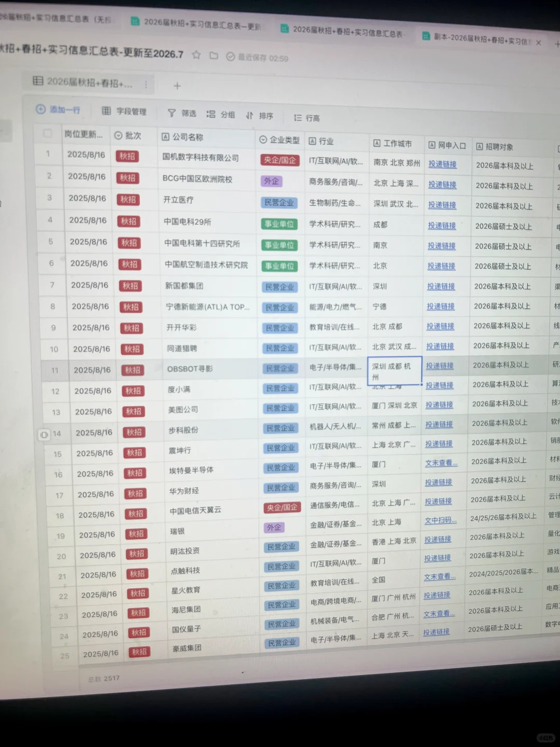Click the 总数 2517 total count
This screenshot has width=560, height=747.
click(x=104, y=679)
